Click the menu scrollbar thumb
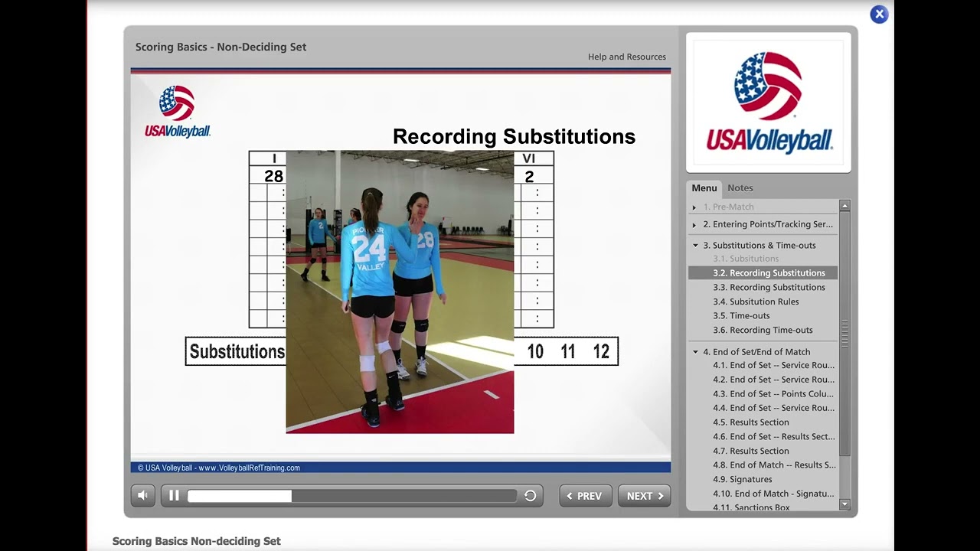This screenshot has width=980, height=551. coord(844,333)
